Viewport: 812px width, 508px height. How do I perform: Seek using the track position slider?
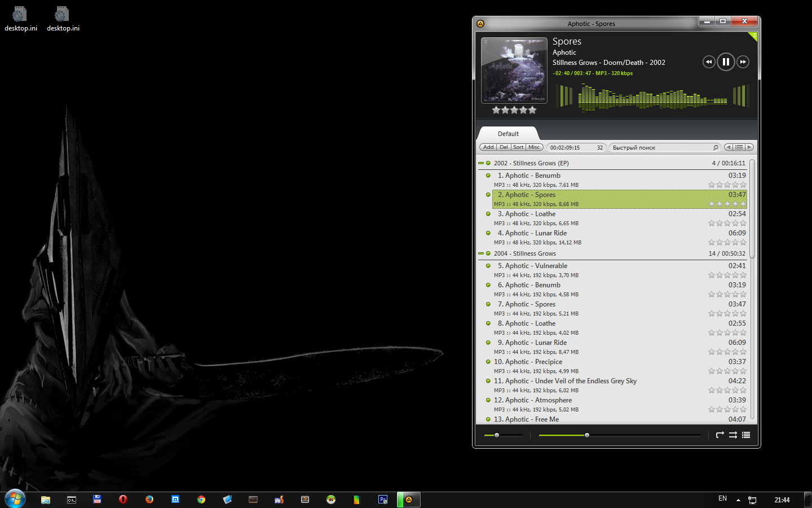[619, 435]
